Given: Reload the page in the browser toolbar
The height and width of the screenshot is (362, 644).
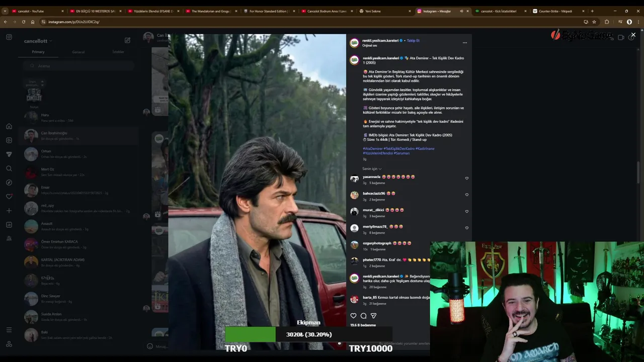Looking at the screenshot, I should tap(24, 22).
